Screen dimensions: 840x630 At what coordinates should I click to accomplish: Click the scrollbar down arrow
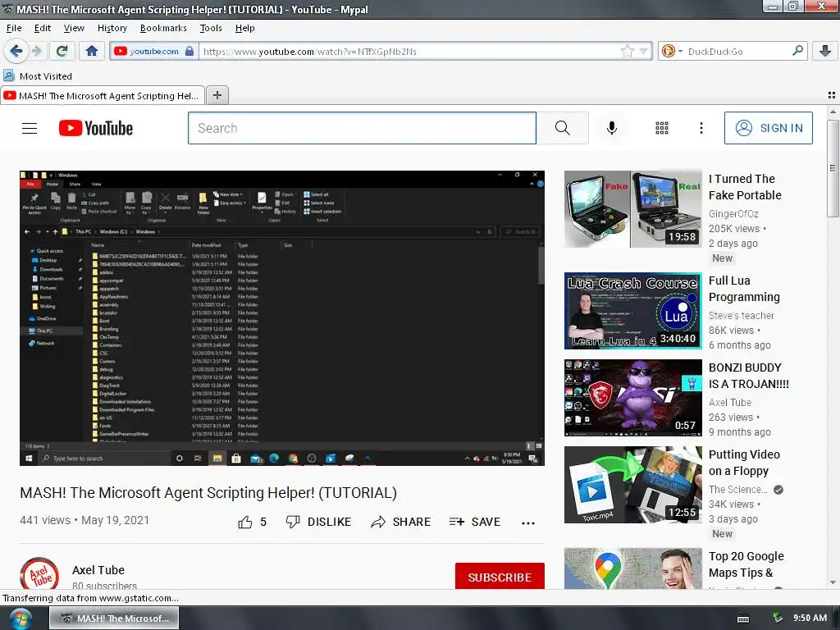click(833, 582)
